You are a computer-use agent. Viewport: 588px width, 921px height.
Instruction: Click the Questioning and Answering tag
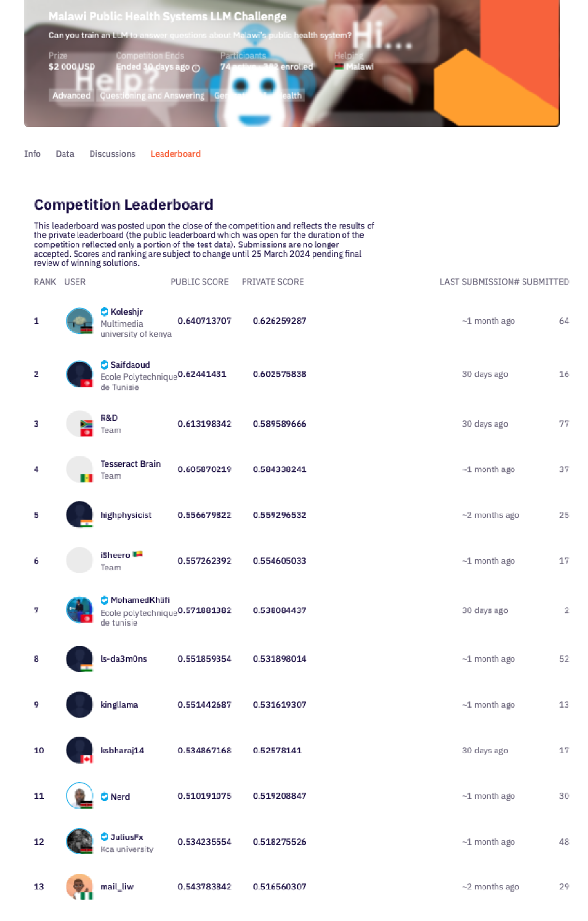coord(152,96)
